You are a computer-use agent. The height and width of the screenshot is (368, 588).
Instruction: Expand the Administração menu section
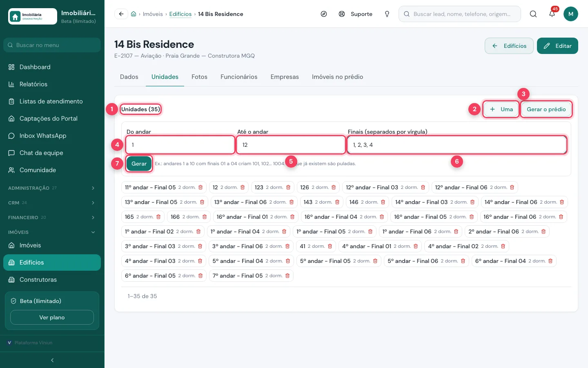[x=52, y=188]
